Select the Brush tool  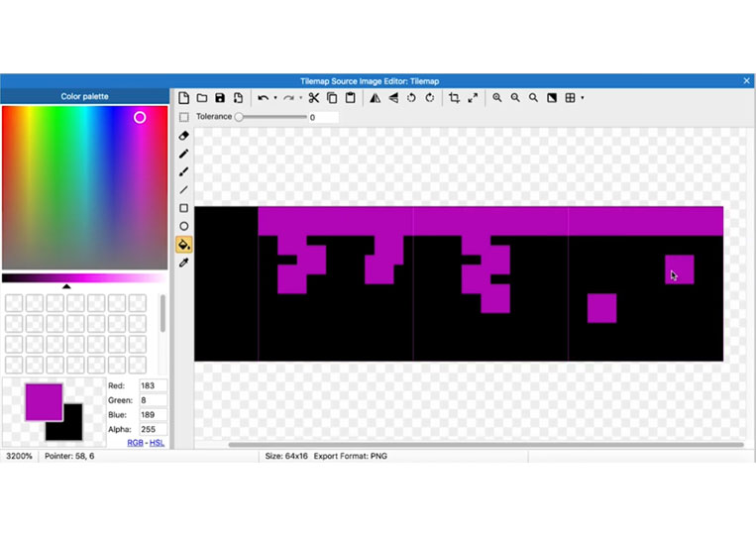pyautogui.click(x=183, y=171)
